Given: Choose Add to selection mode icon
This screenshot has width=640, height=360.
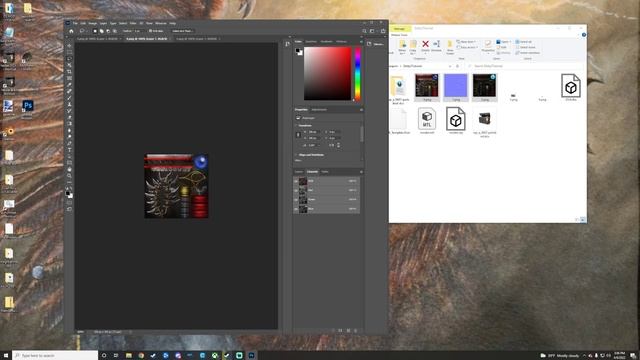Looking at the screenshot, I should coord(102,31).
